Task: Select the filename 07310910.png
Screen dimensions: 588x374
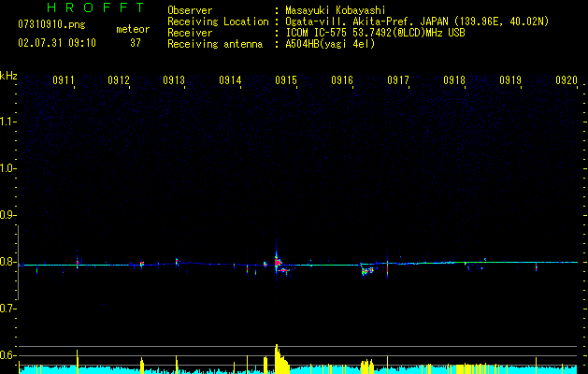Action: pos(51,24)
